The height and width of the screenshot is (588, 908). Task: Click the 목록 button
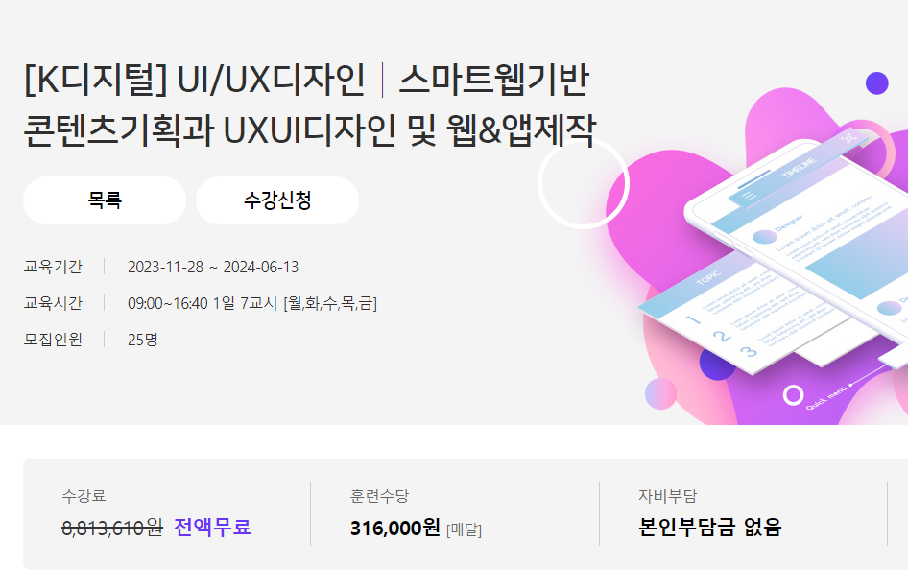coord(105,200)
